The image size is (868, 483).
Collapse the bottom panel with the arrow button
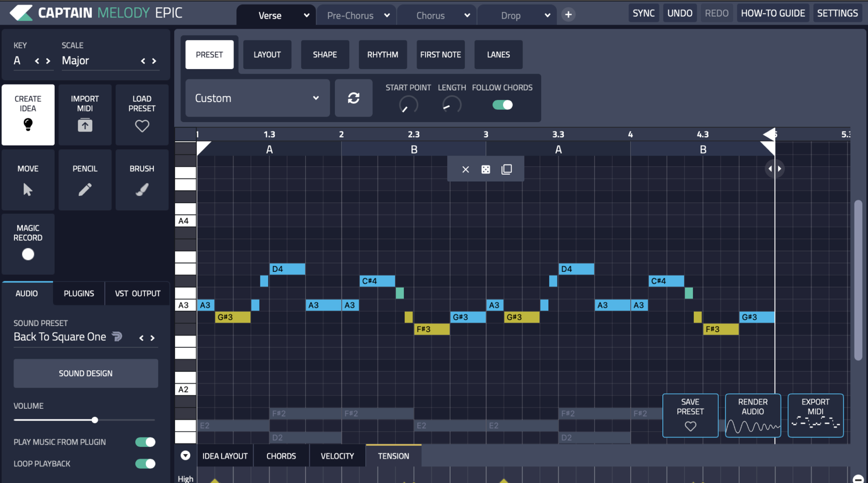(185, 455)
